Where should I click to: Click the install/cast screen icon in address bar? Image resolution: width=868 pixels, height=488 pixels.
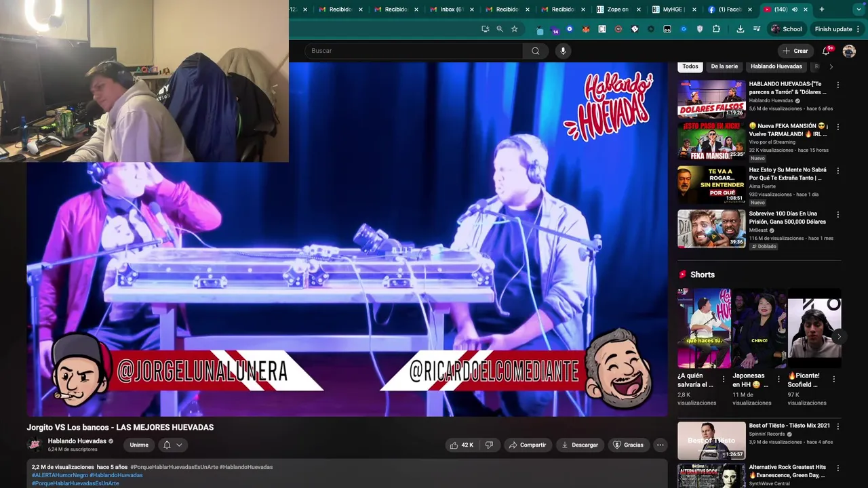[x=485, y=29]
